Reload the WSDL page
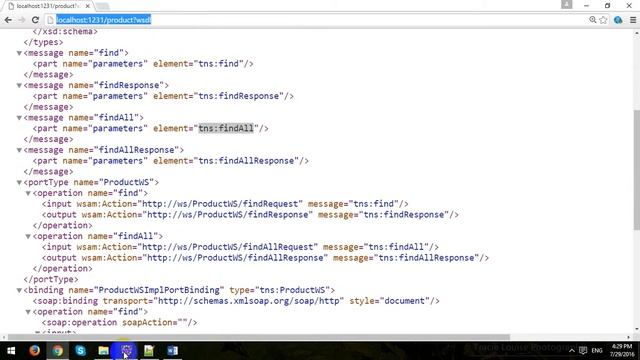640x360 pixels. (x=35, y=20)
